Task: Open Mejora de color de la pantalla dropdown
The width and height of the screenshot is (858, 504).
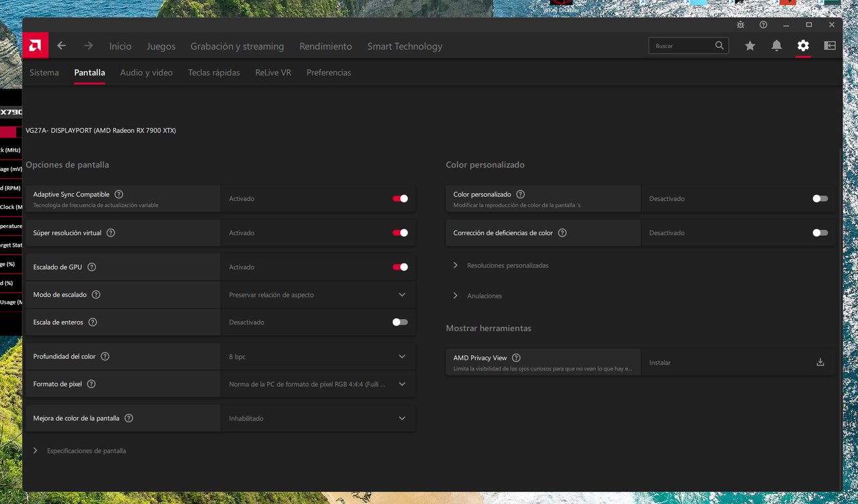Action: [318, 418]
